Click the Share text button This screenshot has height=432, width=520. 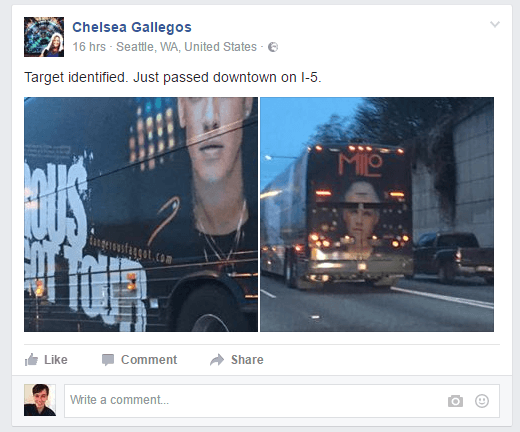pos(247,360)
